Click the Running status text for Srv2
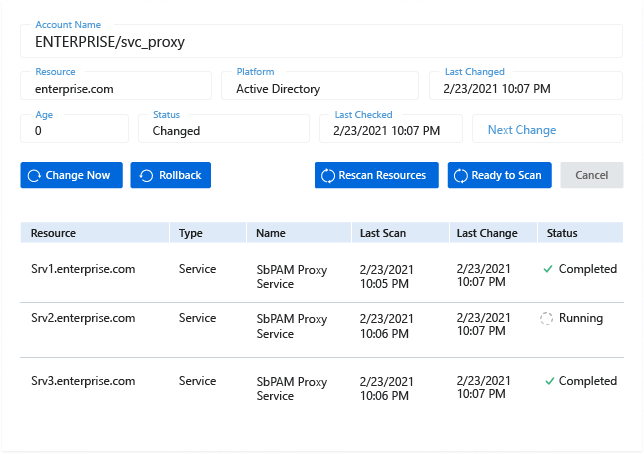 [581, 318]
